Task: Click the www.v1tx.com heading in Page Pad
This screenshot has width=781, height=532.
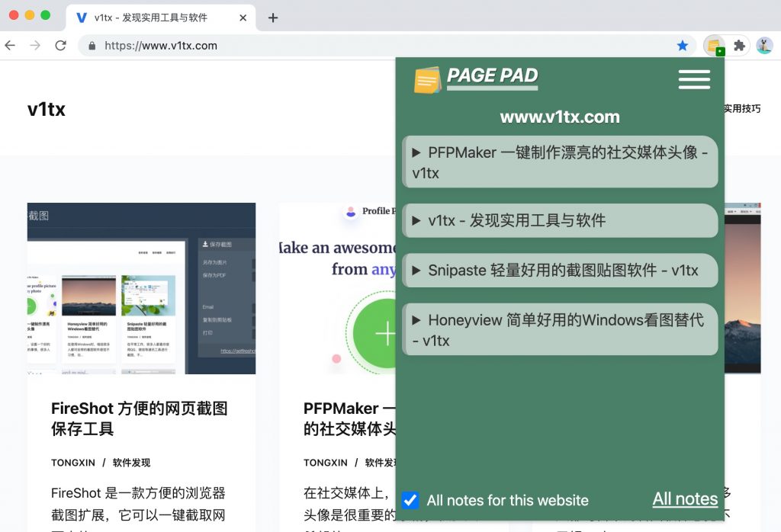Action: click(560, 117)
